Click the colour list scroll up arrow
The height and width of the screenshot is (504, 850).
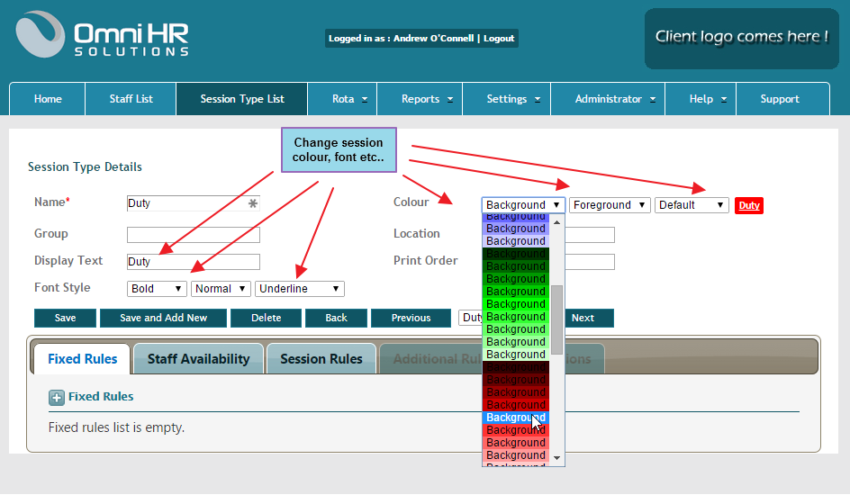click(x=556, y=221)
